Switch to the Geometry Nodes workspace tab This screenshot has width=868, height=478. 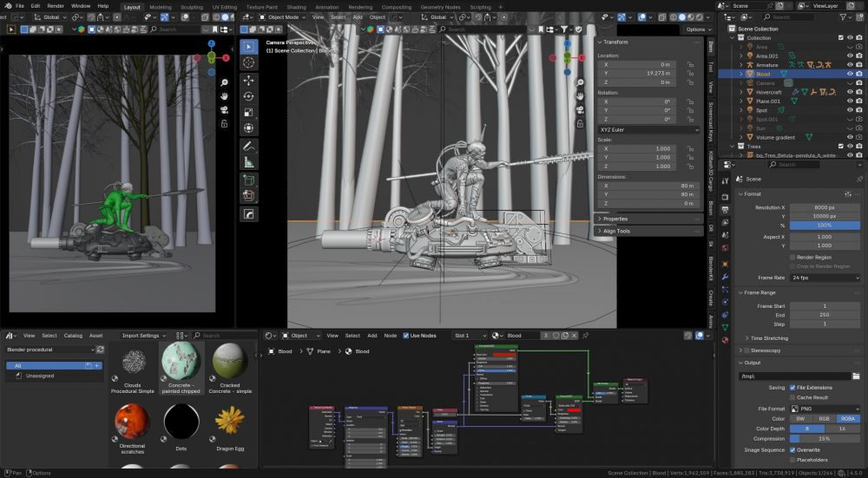click(440, 7)
